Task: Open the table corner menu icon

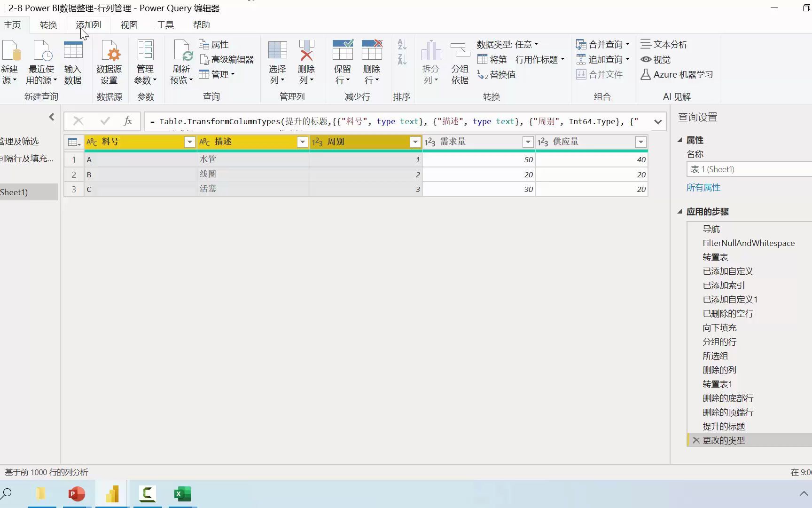Action: click(74, 142)
